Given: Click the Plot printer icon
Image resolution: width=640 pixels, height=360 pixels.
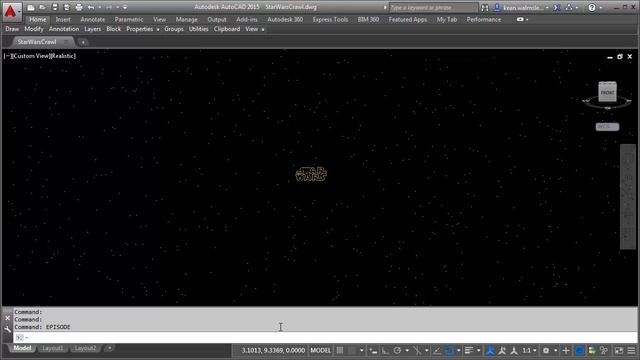Looking at the screenshot, I should click(79, 7).
